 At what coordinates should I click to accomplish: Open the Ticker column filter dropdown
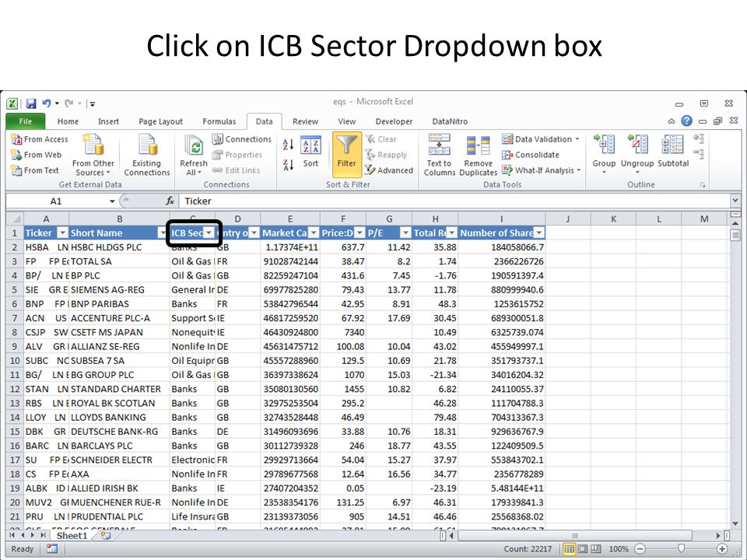[62, 233]
